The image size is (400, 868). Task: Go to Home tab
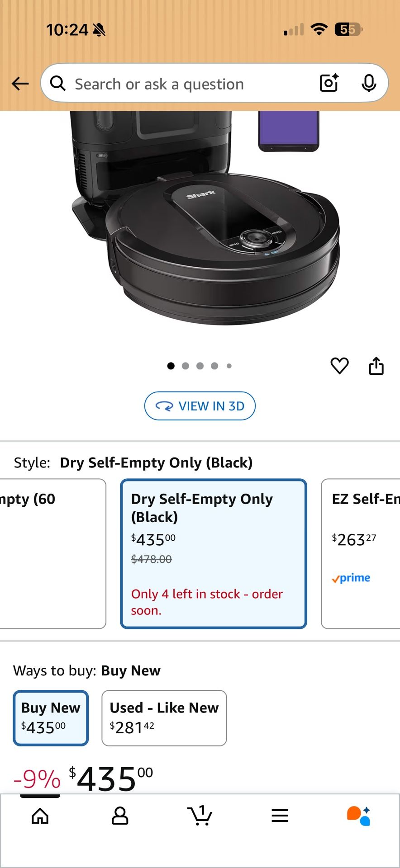(x=40, y=816)
